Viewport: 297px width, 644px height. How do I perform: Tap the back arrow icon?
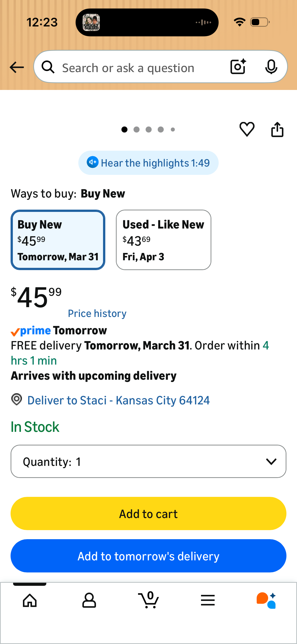point(17,68)
